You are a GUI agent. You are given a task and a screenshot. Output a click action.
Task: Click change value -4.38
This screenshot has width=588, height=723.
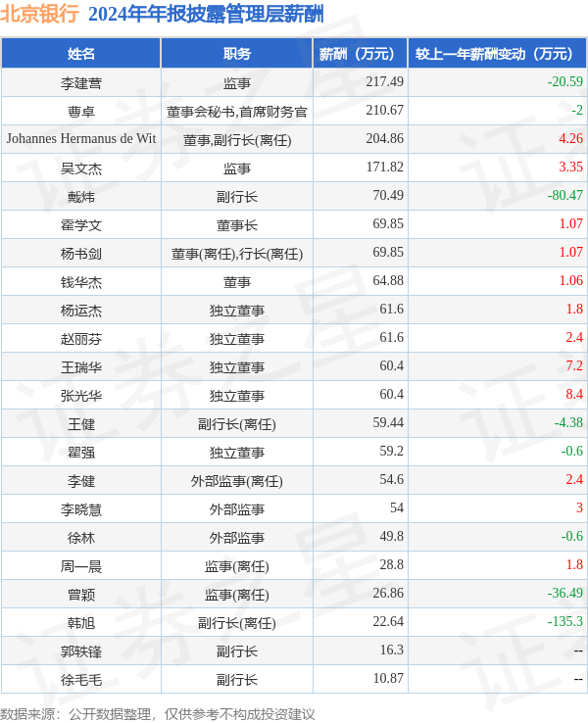tap(568, 422)
